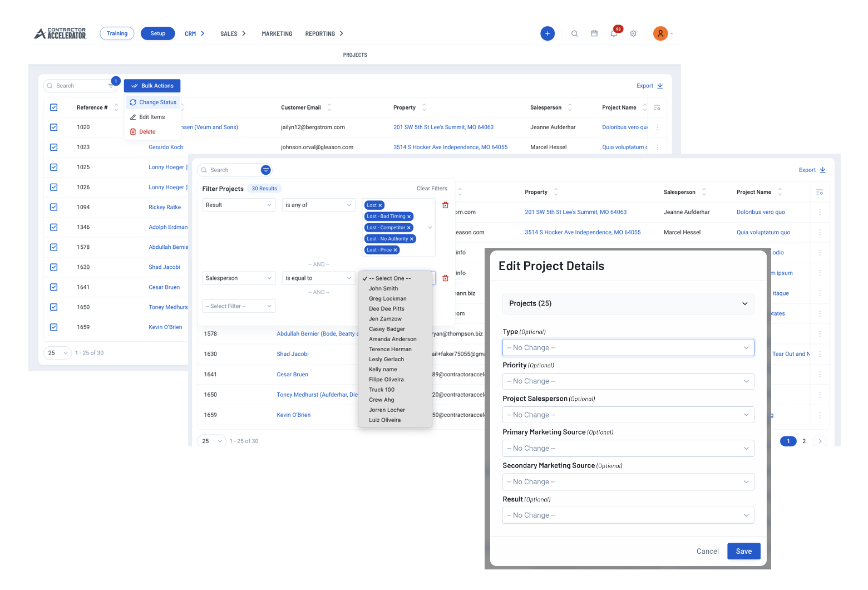
Task: Select Greg Lockman from salesperson list
Action: [388, 299]
